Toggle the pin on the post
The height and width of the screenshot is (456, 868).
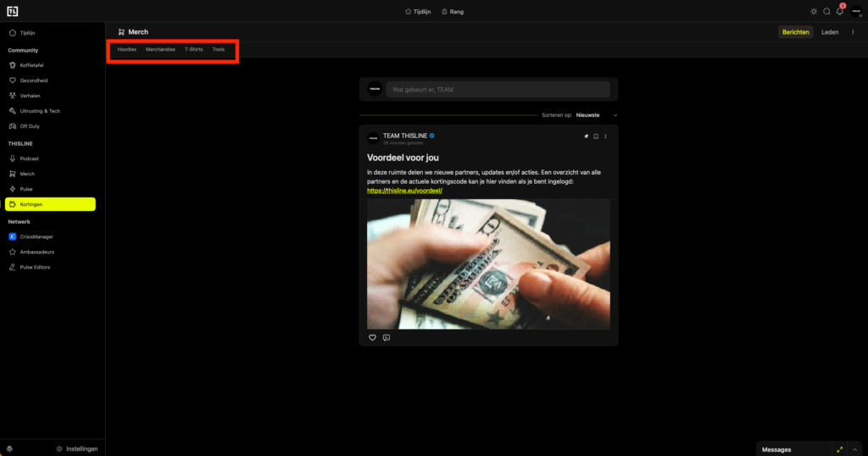586,136
